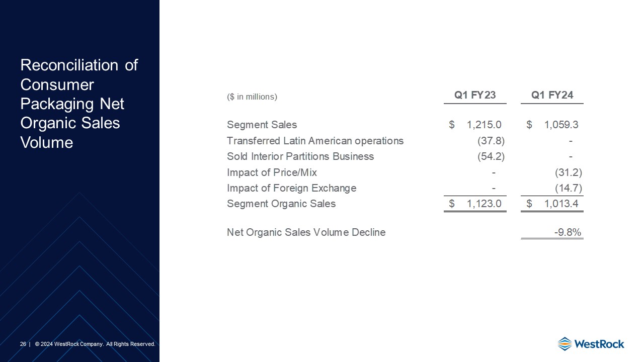Click 'Impact of Foreign Exchange' label
644x362 pixels.
tap(291, 188)
